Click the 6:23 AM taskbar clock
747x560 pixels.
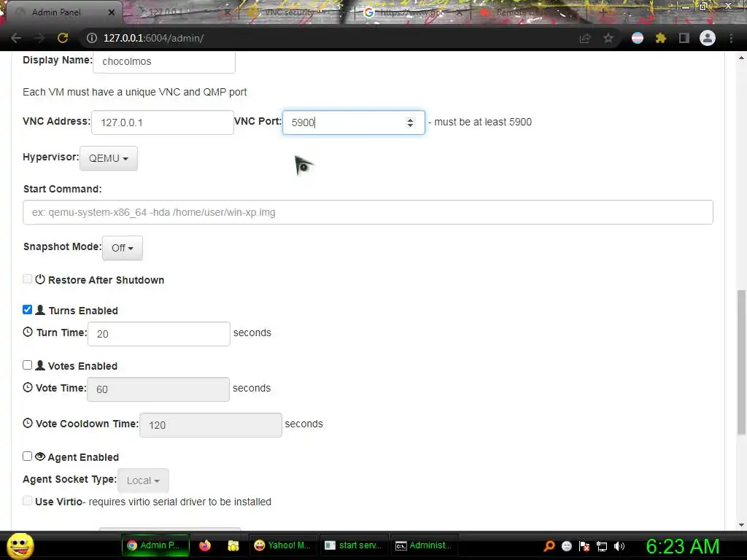682,546
